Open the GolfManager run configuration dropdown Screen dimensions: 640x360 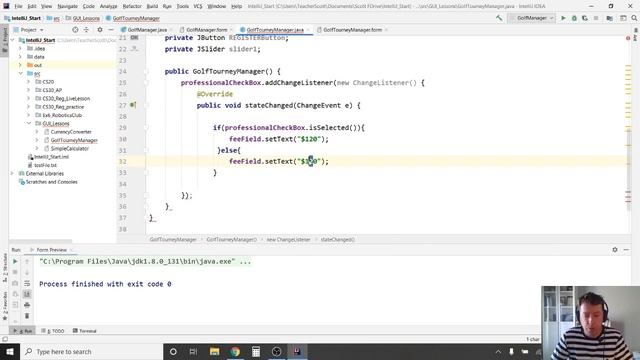pos(532,18)
